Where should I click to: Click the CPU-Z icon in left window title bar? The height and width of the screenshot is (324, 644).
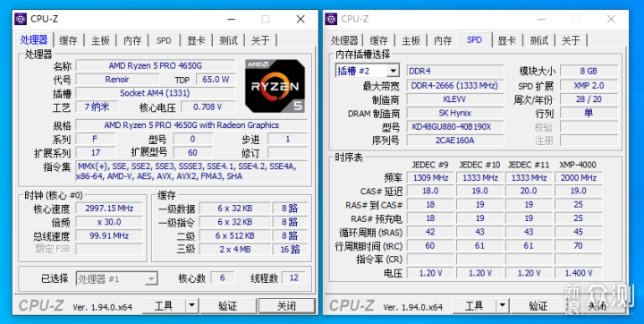click(x=21, y=19)
